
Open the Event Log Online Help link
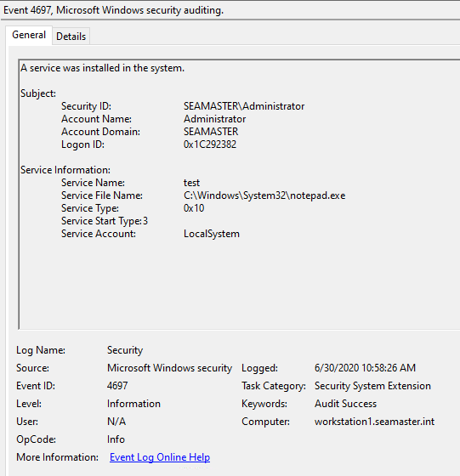click(160, 457)
